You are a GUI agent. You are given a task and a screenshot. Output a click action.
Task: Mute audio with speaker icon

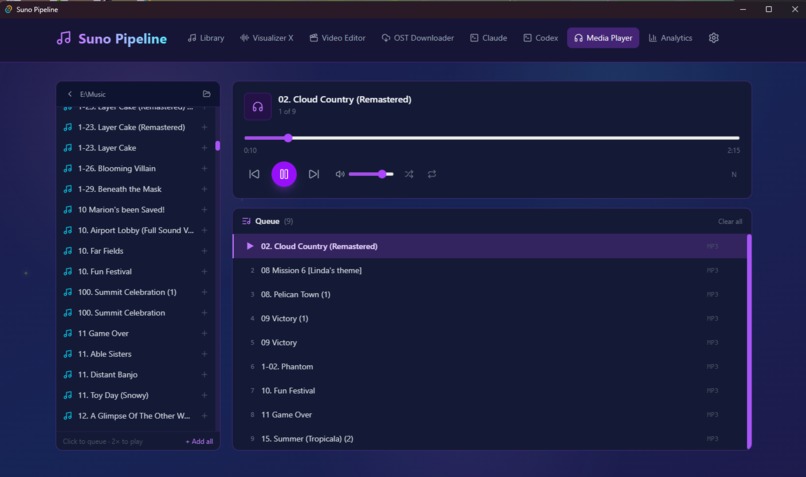(340, 174)
